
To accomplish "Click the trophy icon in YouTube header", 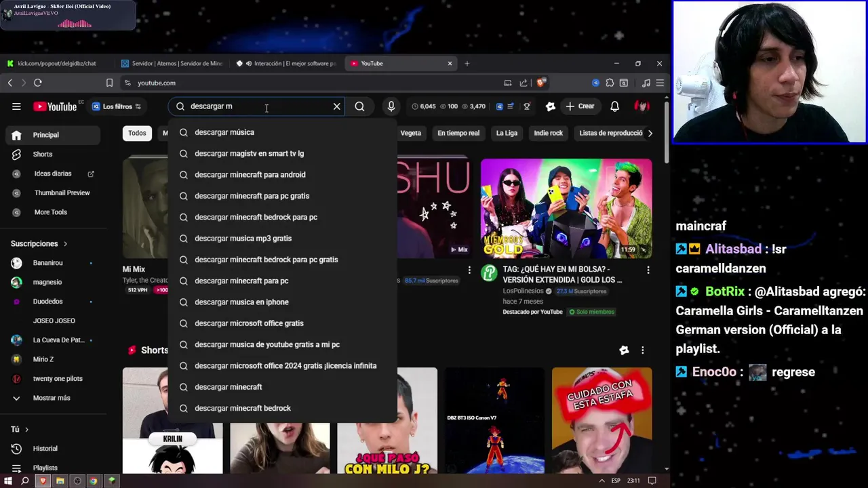I will 526,106.
